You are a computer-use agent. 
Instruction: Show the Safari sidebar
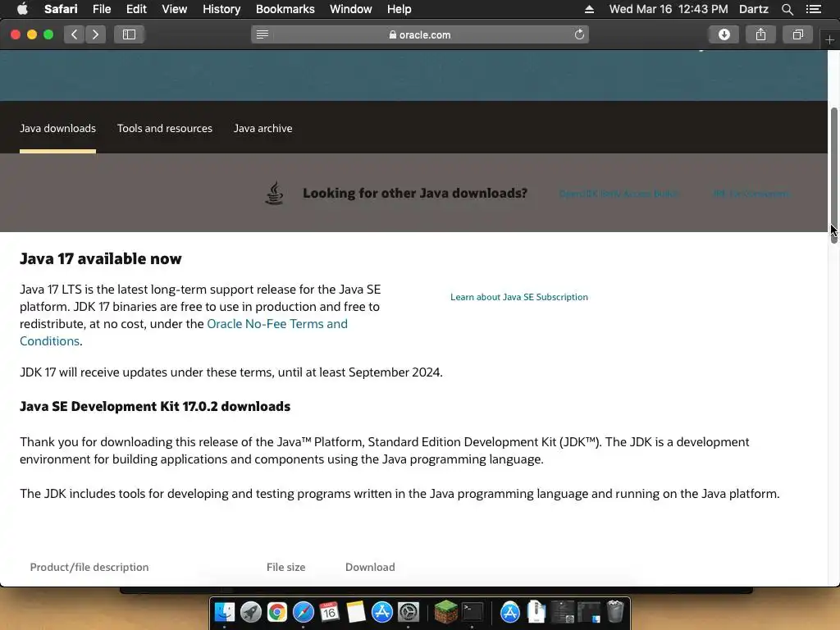pyautogui.click(x=129, y=34)
